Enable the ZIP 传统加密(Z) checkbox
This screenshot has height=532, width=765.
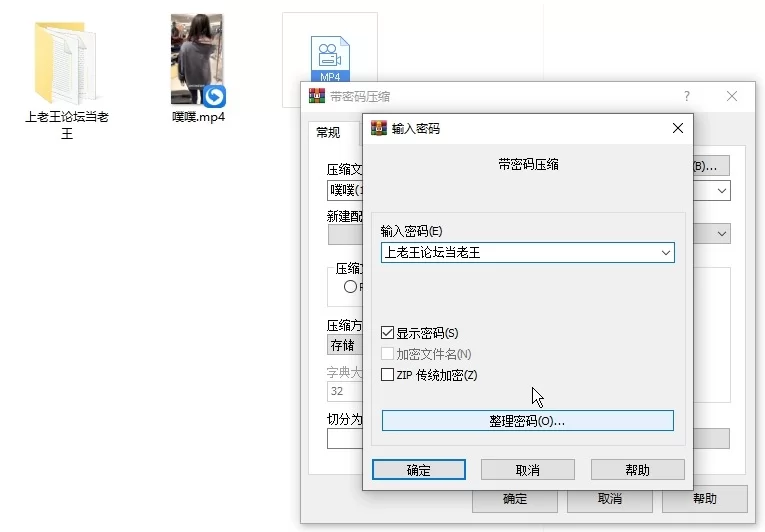tap(387, 374)
